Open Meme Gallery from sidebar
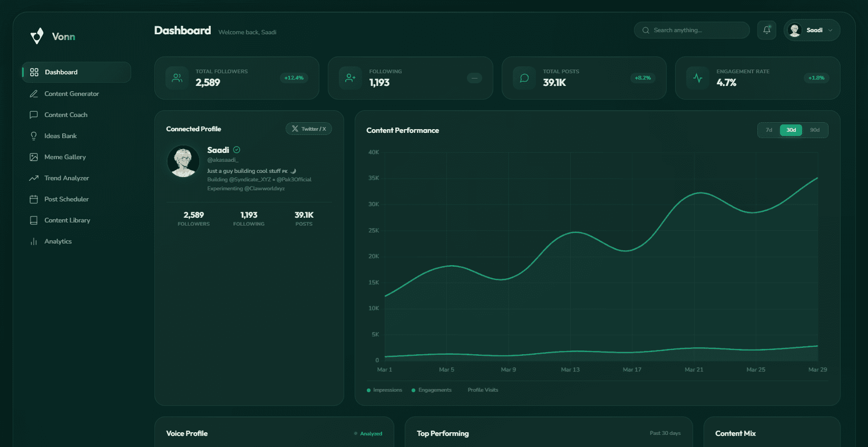Image resolution: width=868 pixels, height=447 pixels. pos(76,157)
